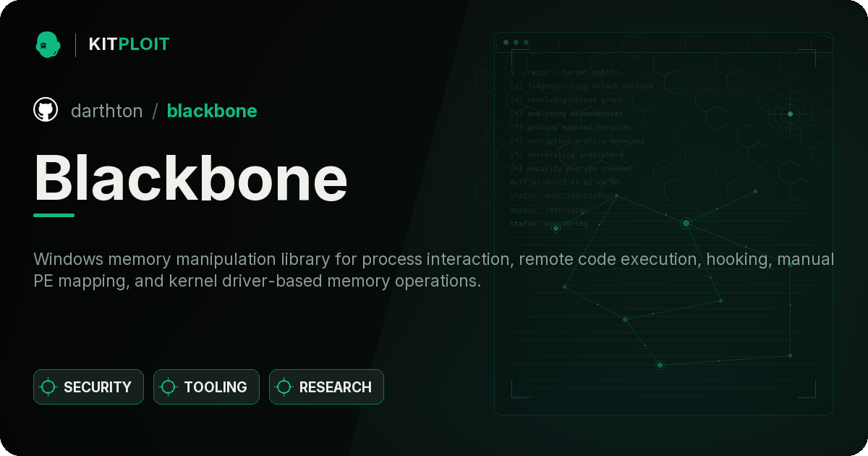Click the description text starting 'Windows memory manipulation'
Image resolution: width=868 pixels, height=456 pixels.
tap(434, 270)
